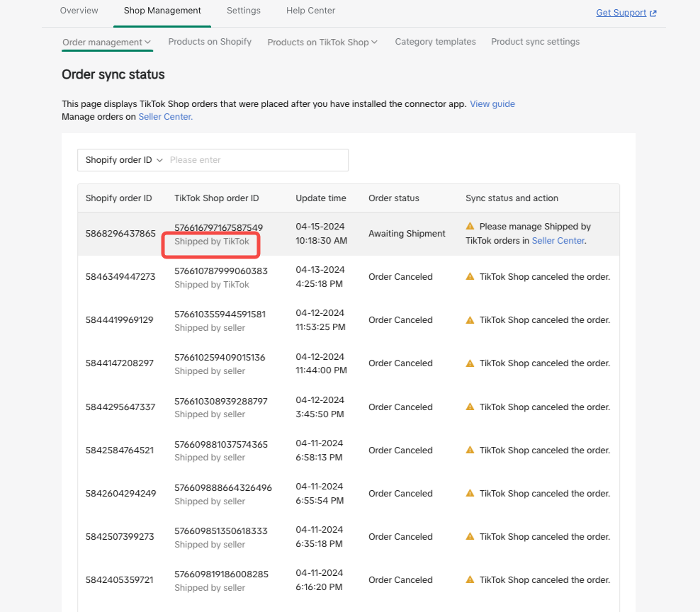This screenshot has height=612, width=700.
Task: Click the Update time column header
Action: coord(320,198)
